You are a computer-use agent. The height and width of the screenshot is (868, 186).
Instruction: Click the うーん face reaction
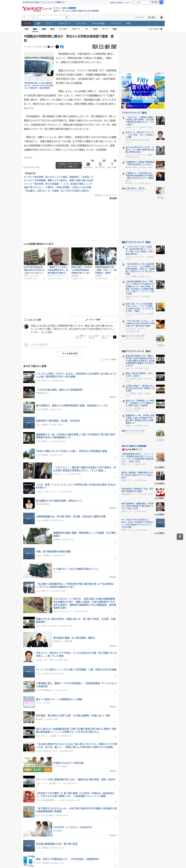pos(104,337)
